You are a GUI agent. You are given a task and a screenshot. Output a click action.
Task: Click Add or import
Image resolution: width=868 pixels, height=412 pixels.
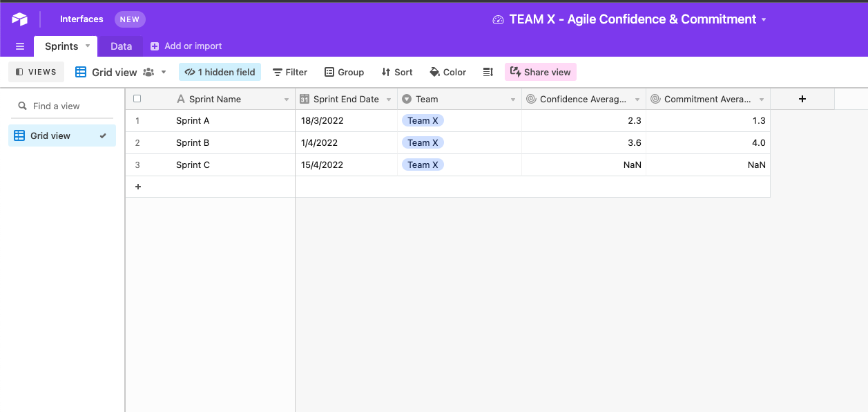point(186,46)
